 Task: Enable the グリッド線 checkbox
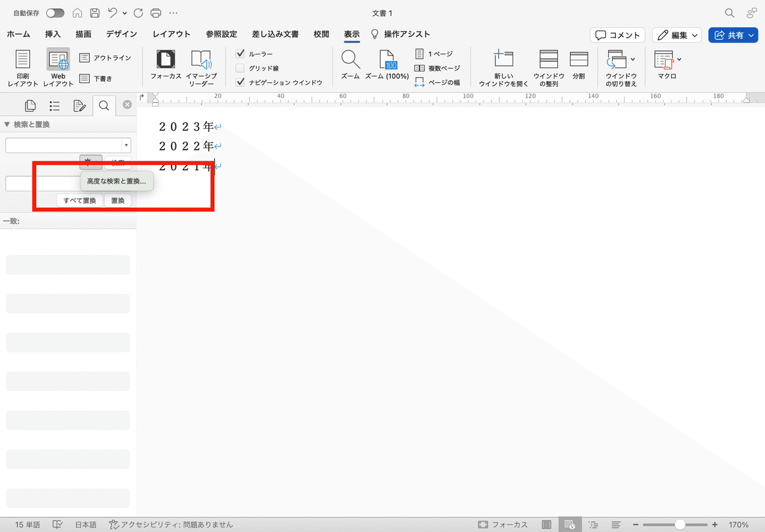coord(240,68)
